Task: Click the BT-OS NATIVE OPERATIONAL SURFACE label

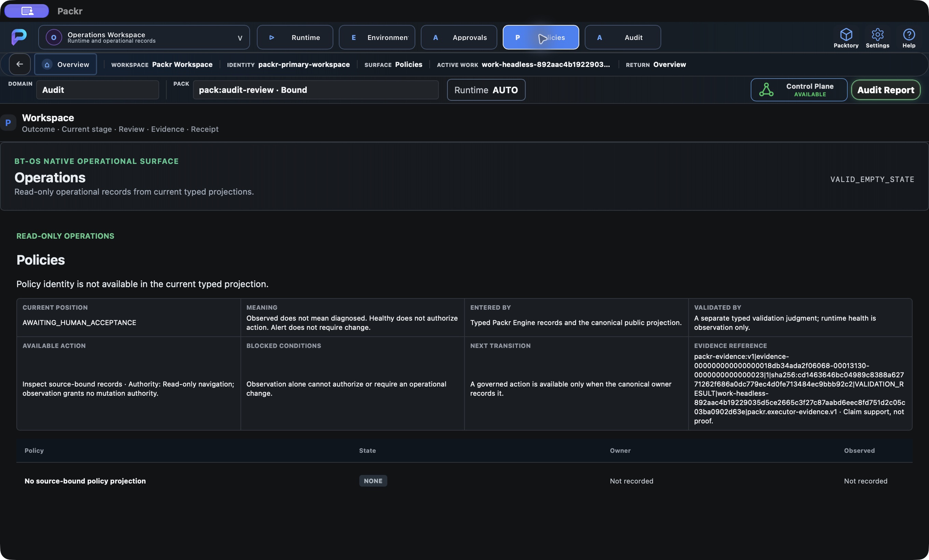Action: (97, 161)
